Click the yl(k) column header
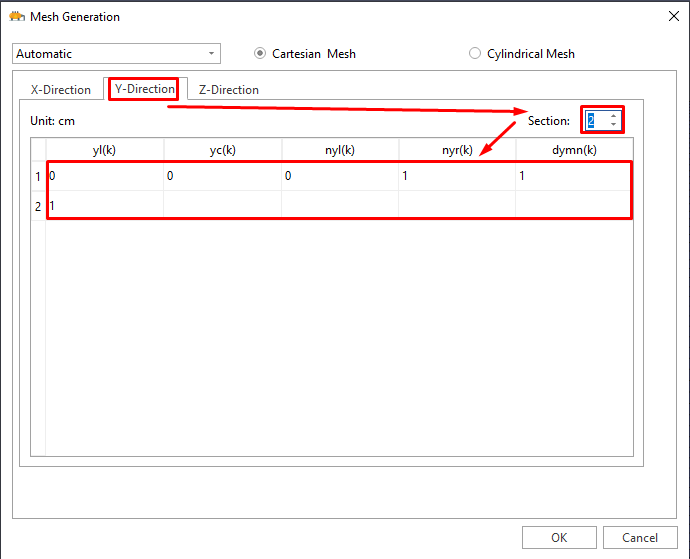Image resolution: width=690 pixels, height=559 pixels. [105, 150]
